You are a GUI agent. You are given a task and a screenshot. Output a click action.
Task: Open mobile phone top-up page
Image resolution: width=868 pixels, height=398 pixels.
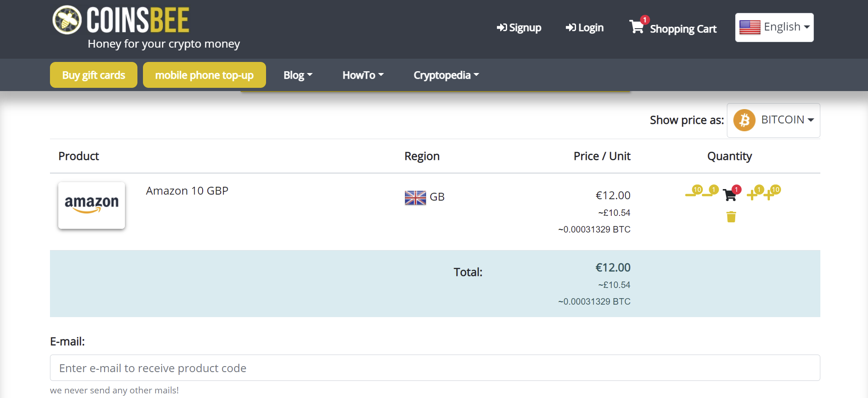(x=204, y=75)
